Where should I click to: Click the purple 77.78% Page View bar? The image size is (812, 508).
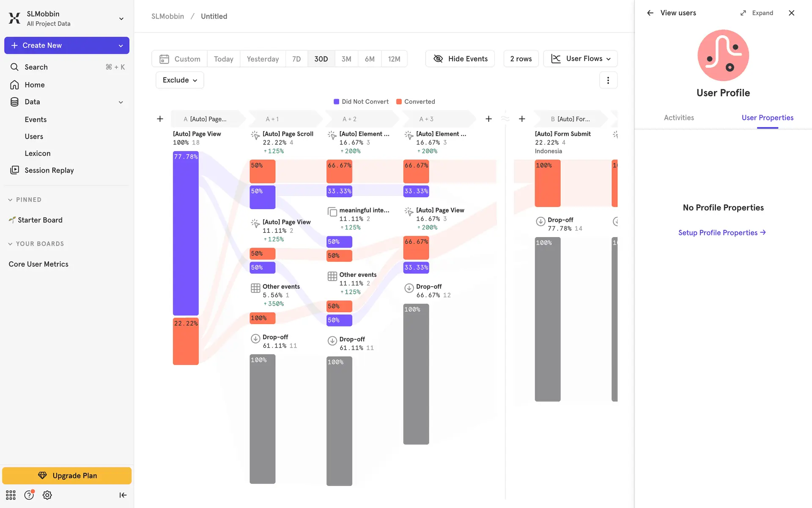186,233
